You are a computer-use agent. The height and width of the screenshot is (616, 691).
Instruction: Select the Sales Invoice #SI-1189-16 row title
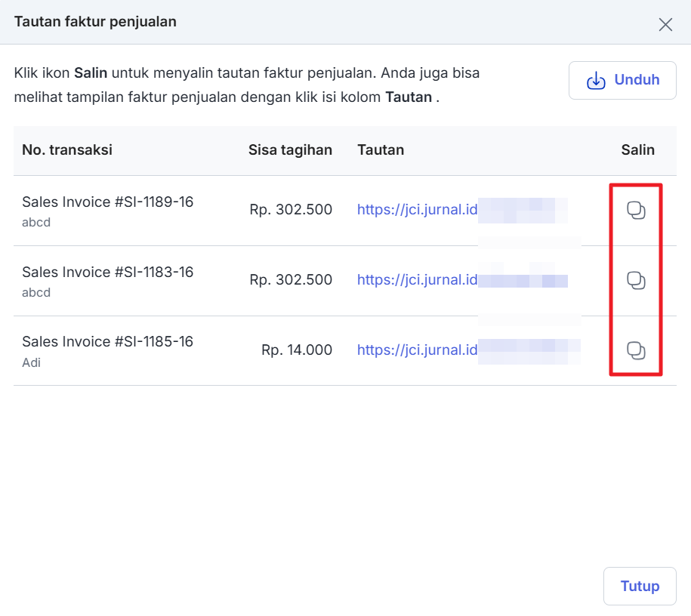click(107, 202)
